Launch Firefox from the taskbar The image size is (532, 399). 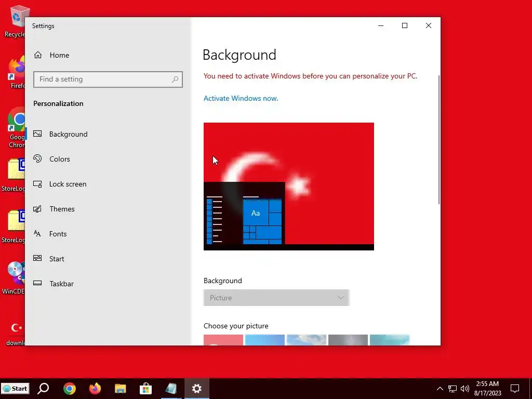(x=95, y=389)
